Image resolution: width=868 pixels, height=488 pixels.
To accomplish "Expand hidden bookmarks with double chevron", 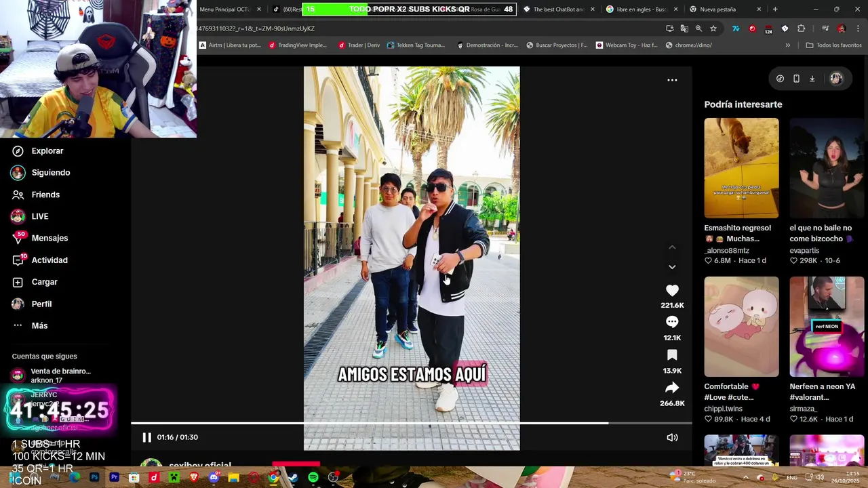I will (x=787, y=45).
